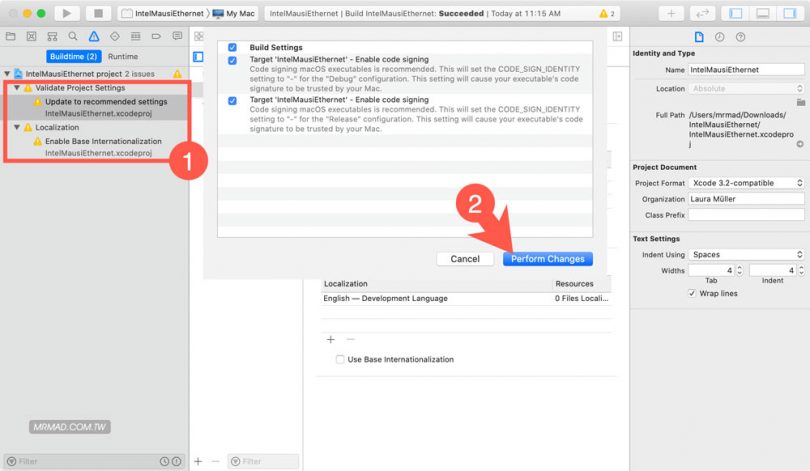Toggle the targets list sidebar icon
Image resolution: width=810 pixels, height=471 pixels.
click(198, 57)
